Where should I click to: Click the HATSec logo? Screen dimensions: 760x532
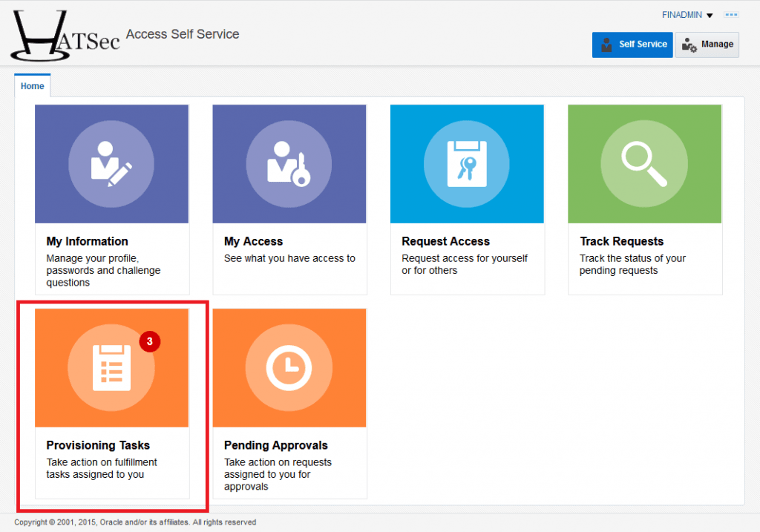click(x=65, y=36)
